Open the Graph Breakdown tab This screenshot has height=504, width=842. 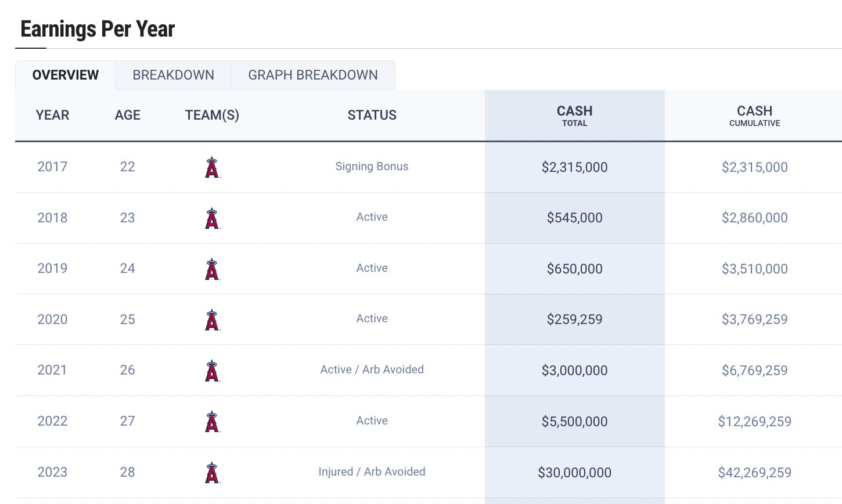click(x=313, y=75)
